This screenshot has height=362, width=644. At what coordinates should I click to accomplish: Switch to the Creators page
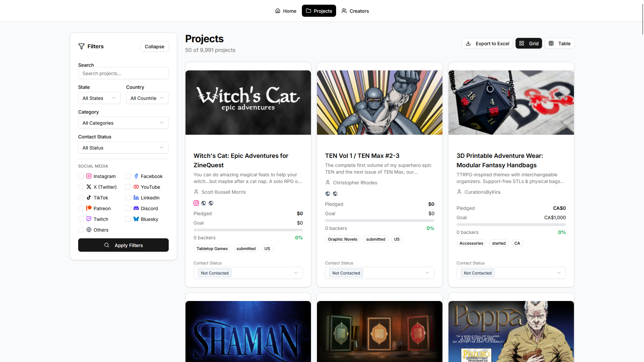[355, 11]
